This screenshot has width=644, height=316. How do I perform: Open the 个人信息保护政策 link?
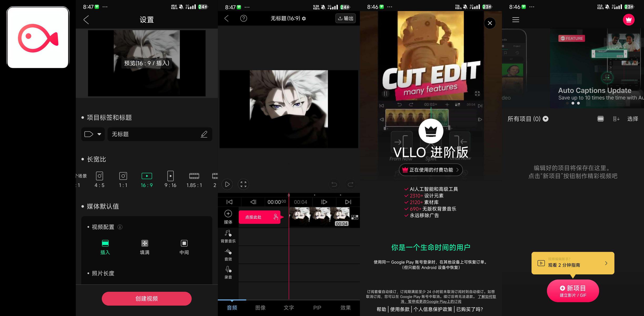(x=433, y=309)
